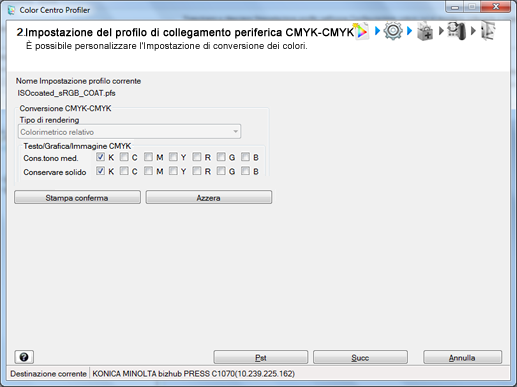Viewport: 517px width, 387px height.
Task: Click the toolbox wizard step icon
Action: point(425,31)
